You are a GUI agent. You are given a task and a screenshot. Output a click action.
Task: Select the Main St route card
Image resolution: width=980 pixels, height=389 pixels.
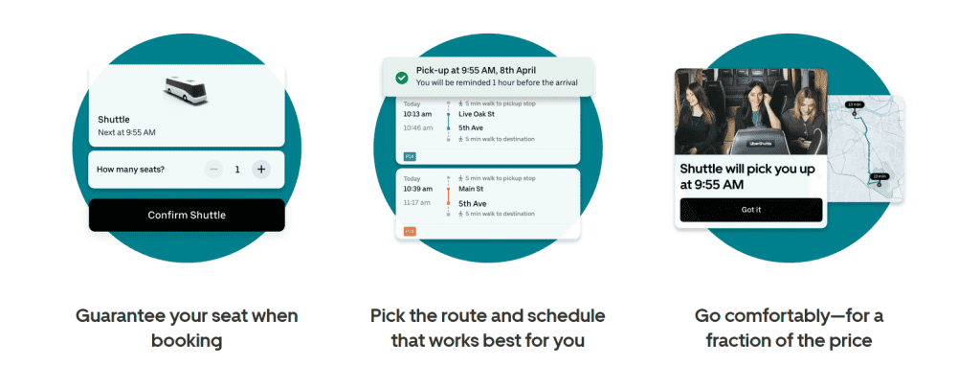point(487,204)
